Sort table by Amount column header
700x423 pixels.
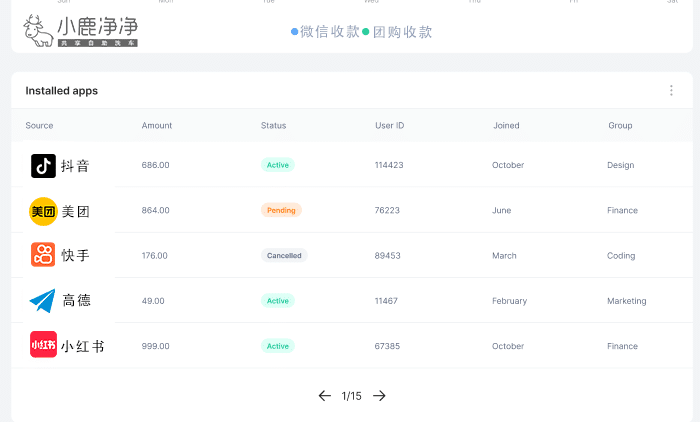click(x=157, y=126)
